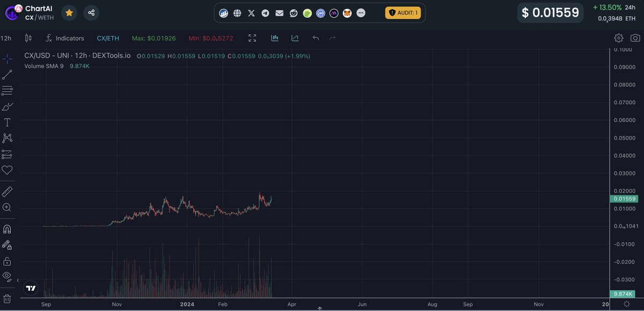Open the 12h timeframe selector
Viewport: 644px width, 311px height.
pyautogui.click(x=6, y=38)
